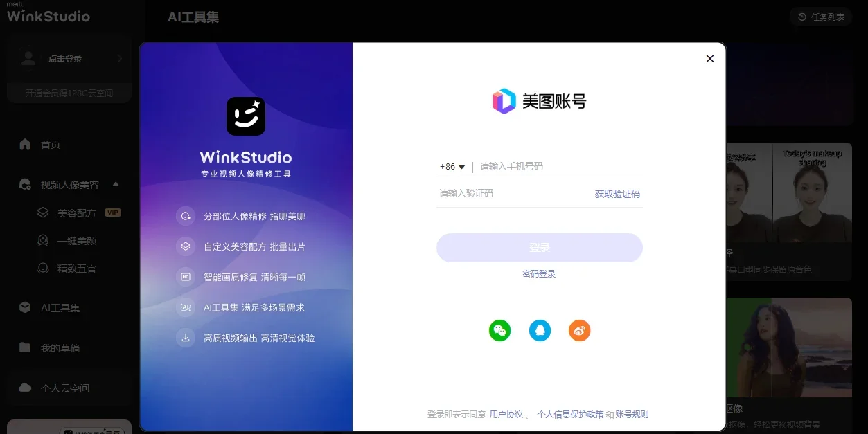Open the 个人信息保护政策 link
868x434 pixels.
tap(570, 415)
